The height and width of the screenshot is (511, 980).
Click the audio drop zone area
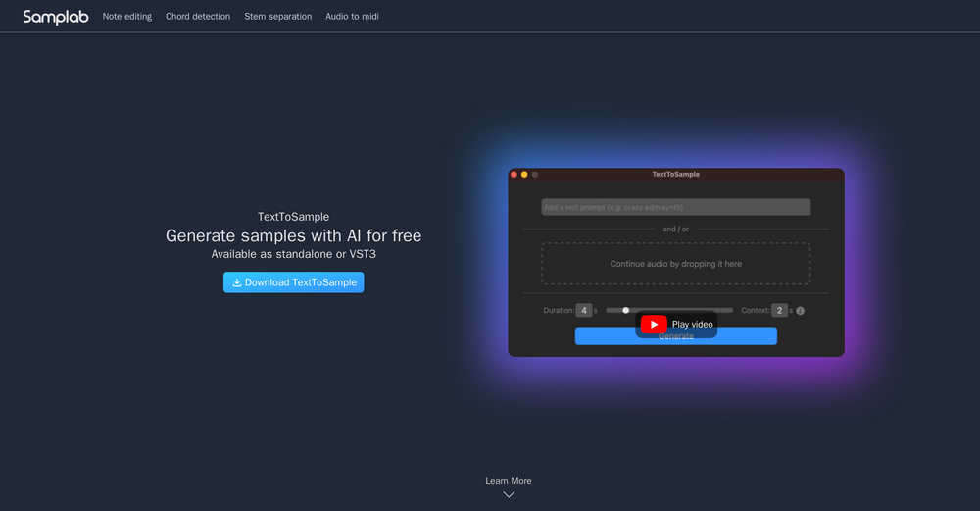coord(675,264)
